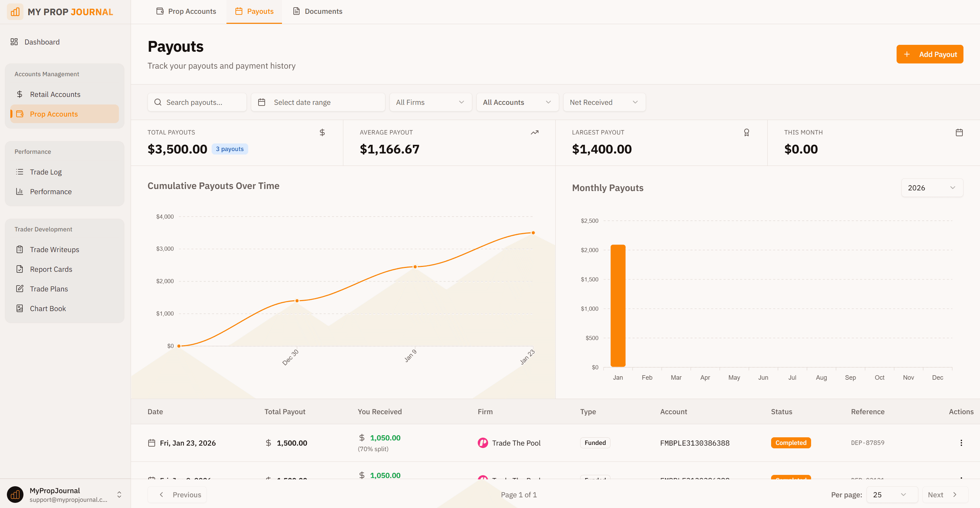Click the Documents tab file icon
The height and width of the screenshot is (508, 980).
(x=296, y=11)
